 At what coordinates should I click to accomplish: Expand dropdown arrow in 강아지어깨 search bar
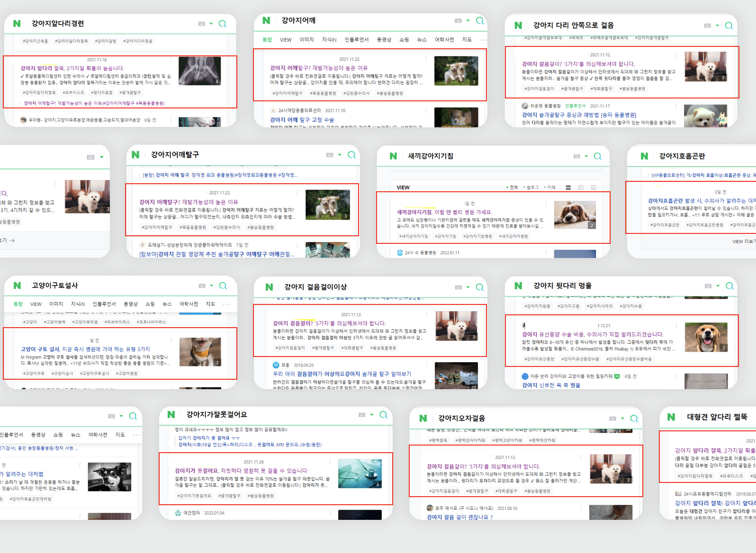coord(468,21)
